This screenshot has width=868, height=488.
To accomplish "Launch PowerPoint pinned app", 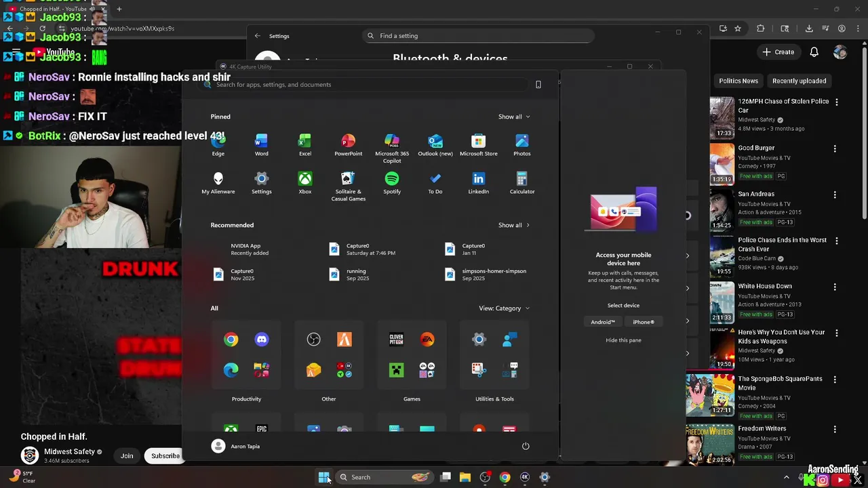I will pos(348,145).
